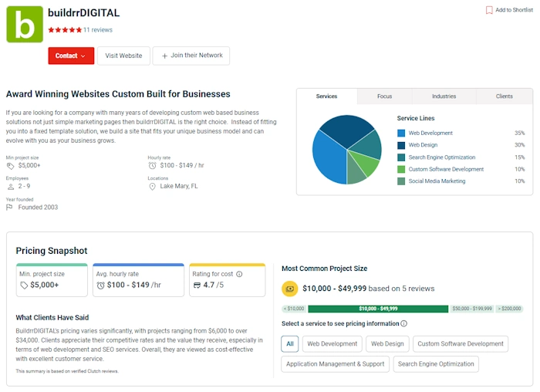Click Join their Network button
Screen dimensions: 540x392
point(191,56)
